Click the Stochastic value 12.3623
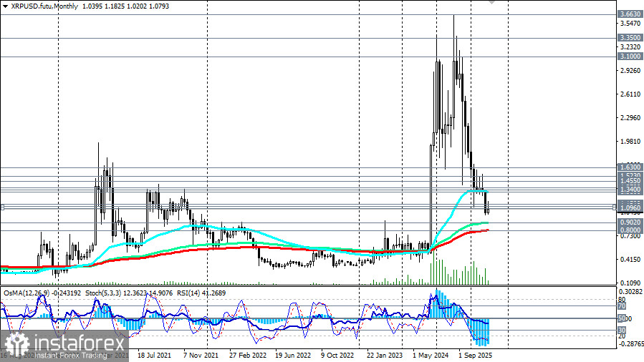Image resolution: width=644 pixels, height=362 pixels. click(134, 293)
